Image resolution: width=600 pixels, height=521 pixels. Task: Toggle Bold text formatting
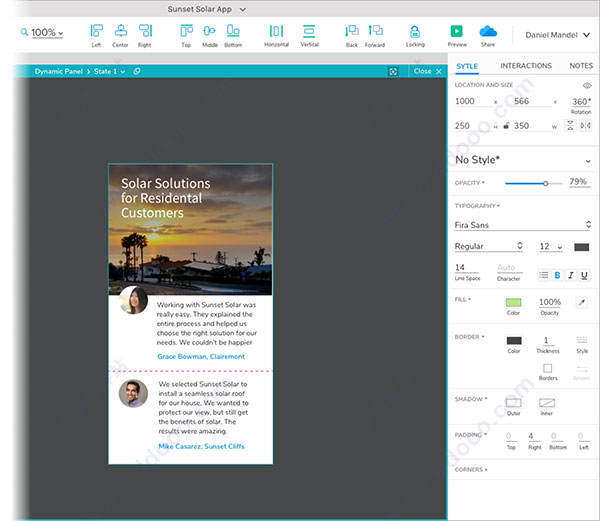[x=558, y=275]
